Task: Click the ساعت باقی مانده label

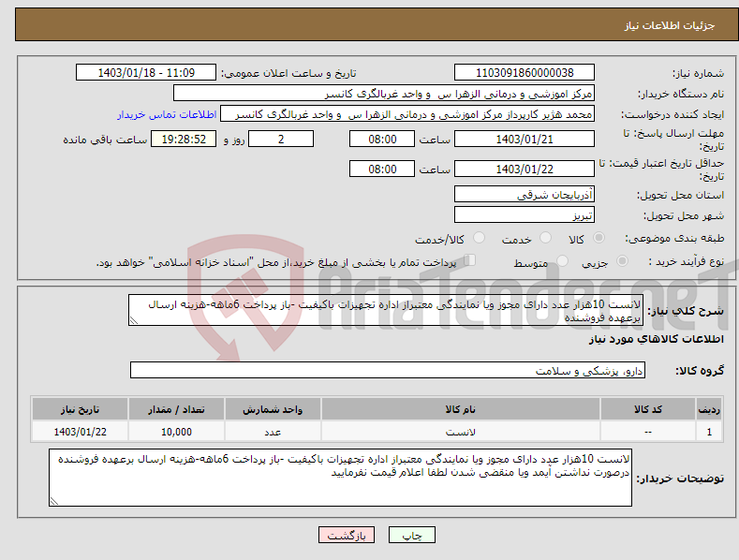Action: coord(105,140)
